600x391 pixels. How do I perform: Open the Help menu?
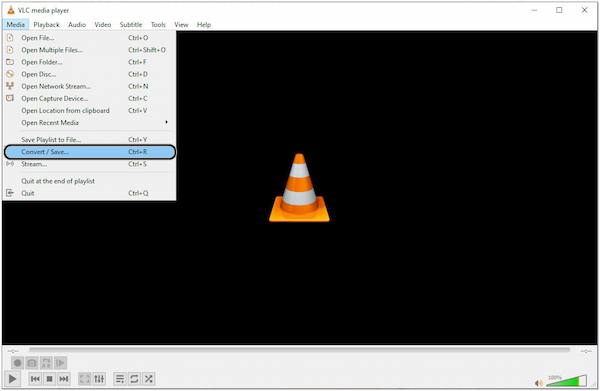(204, 24)
